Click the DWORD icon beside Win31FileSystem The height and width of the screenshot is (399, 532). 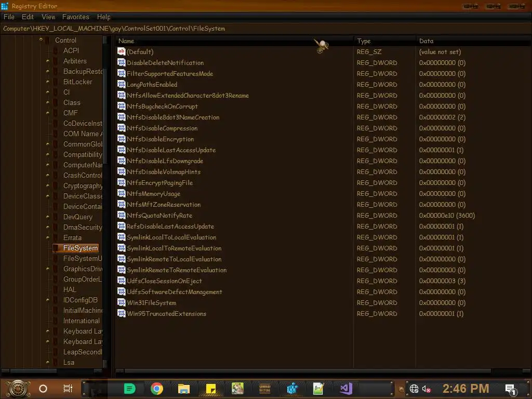click(122, 302)
